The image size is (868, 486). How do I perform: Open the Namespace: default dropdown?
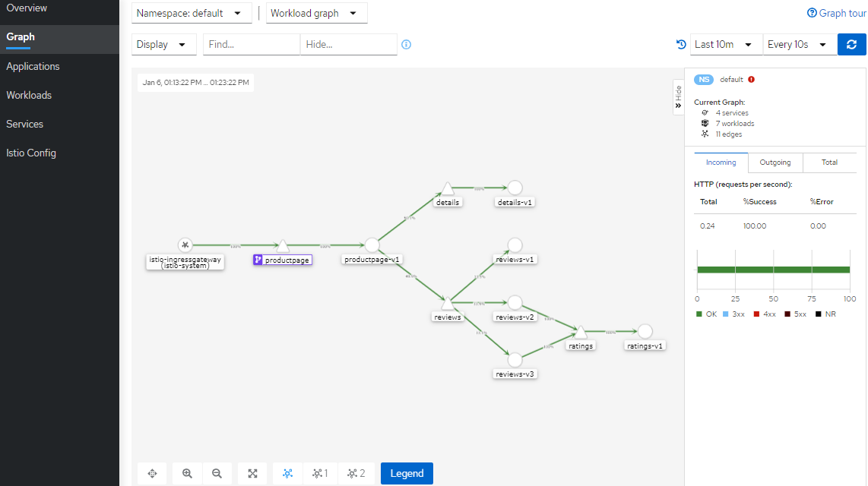click(191, 13)
